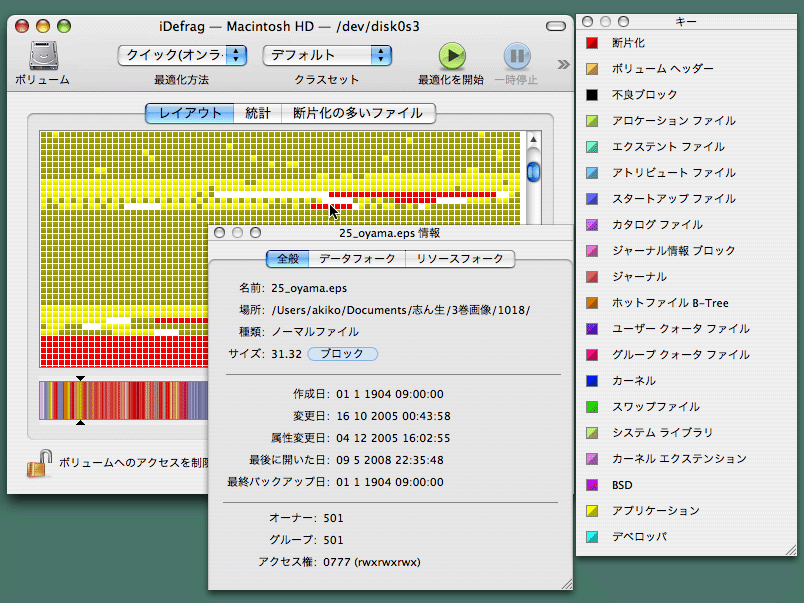Screen dimensions: 804x603
Task: Click the modified date 16 10 2005 00:43:58
Action: click(x=393, y=416)
